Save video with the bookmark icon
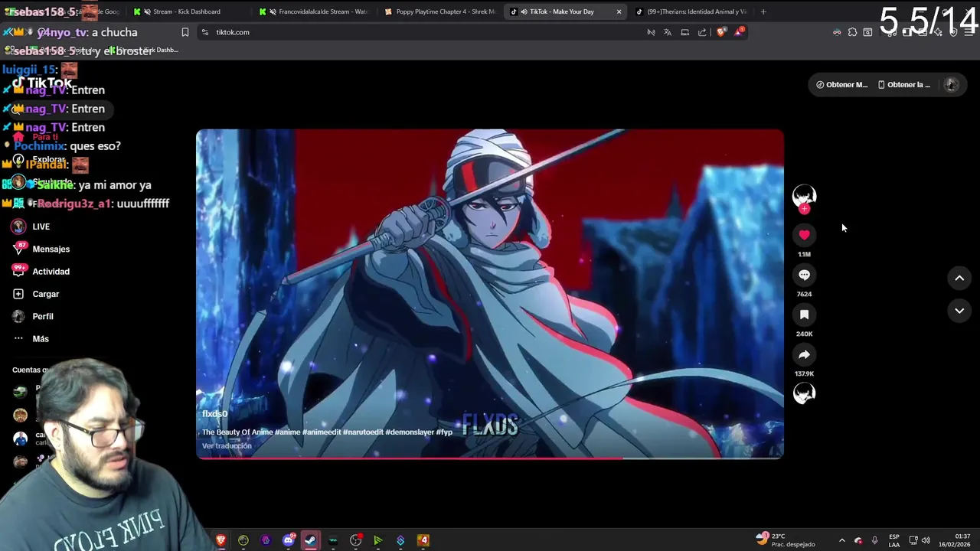980x551 pixels. pos(804,315)
